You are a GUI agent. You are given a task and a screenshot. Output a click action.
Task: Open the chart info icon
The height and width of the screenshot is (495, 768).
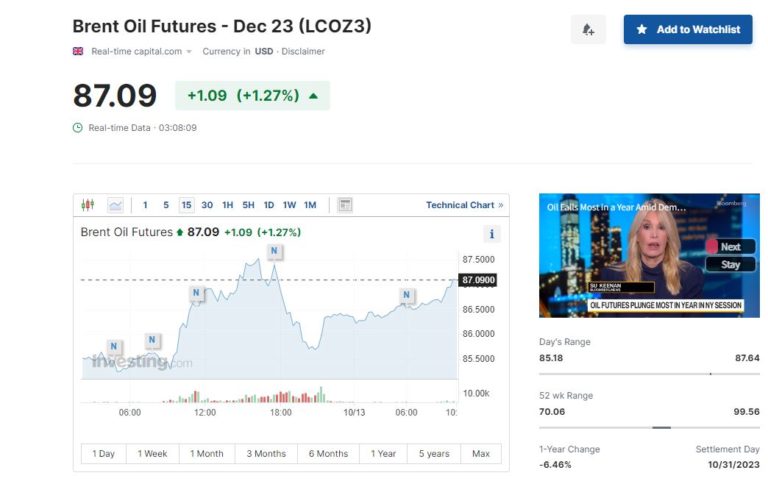491,234
